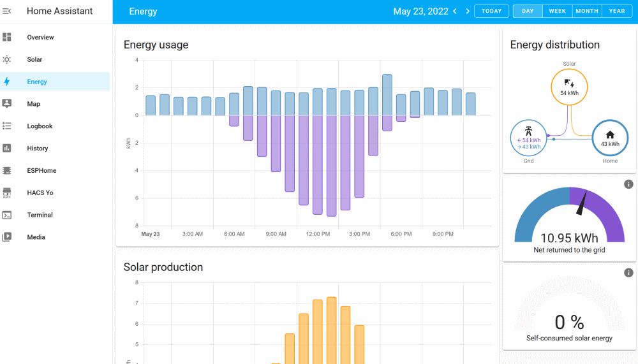This screenshot has height=364, width=638.
Task: Click the Grid transmission tower icon
Action: click(528, 131)
